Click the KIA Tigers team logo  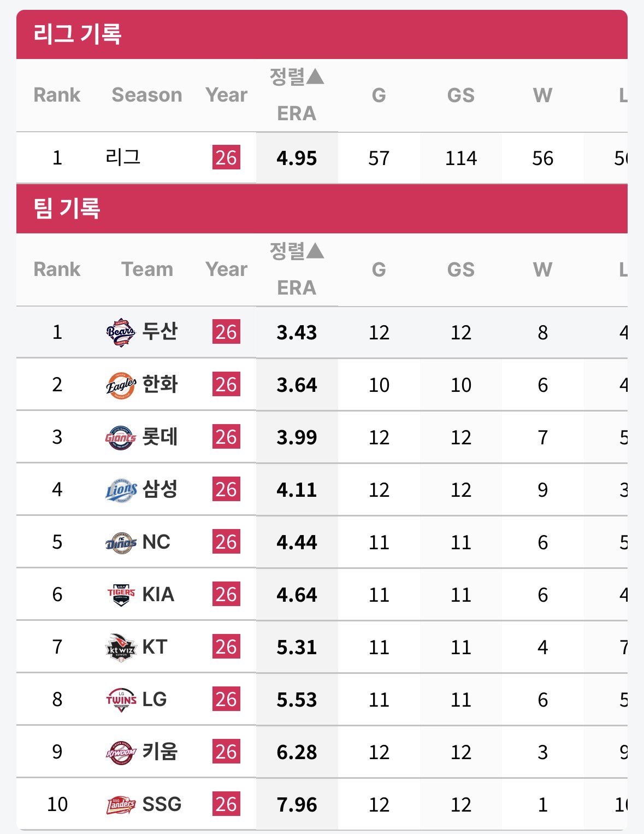point(121,594)
